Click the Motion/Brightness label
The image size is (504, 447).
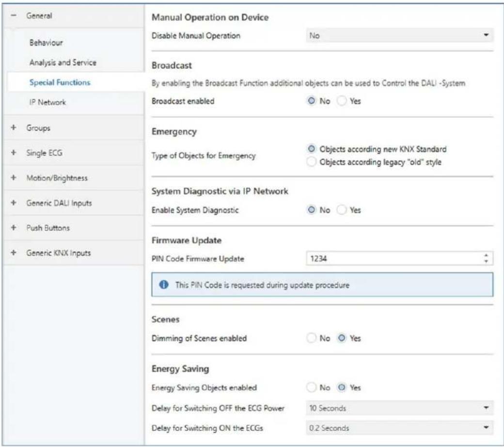point(57,178)
